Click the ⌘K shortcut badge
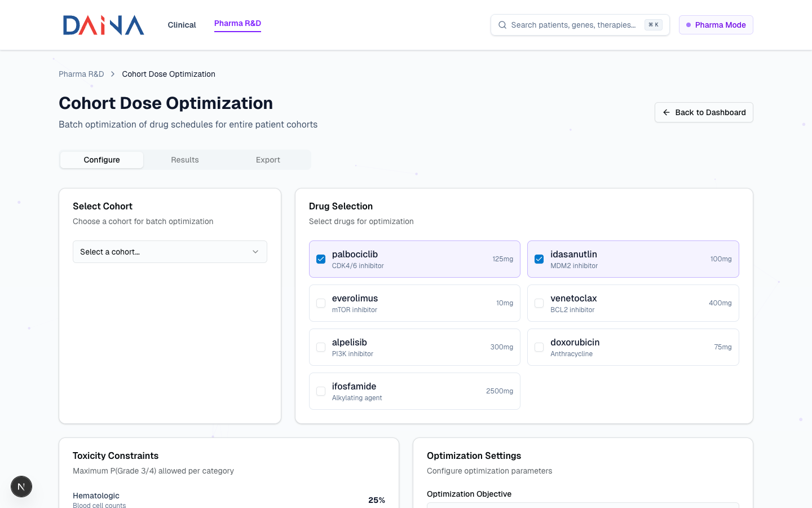The image size is (812, 508). [653, 25]
